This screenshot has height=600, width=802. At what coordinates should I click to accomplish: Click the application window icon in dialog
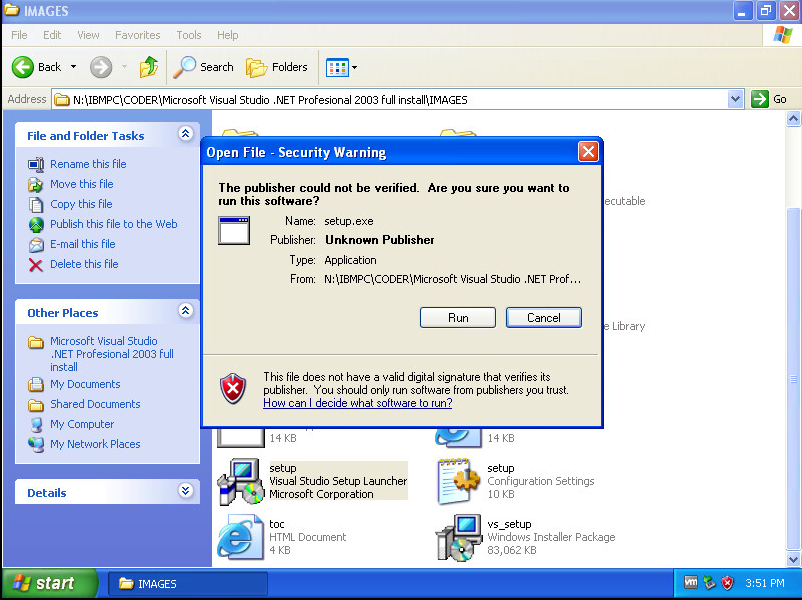(x=234, y=230)
